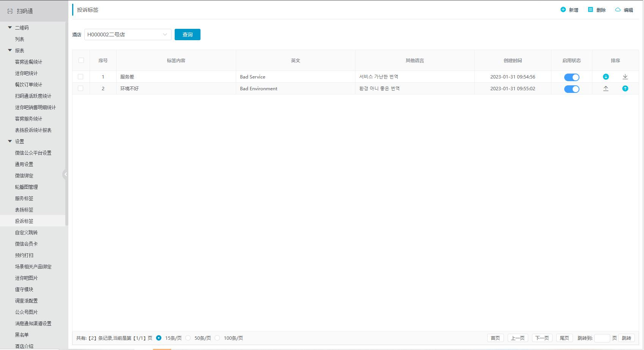This screenshot has width=644, height=350.
Task: Click the 编辑 (edit) cloud icon
Action: click(618, 10)
